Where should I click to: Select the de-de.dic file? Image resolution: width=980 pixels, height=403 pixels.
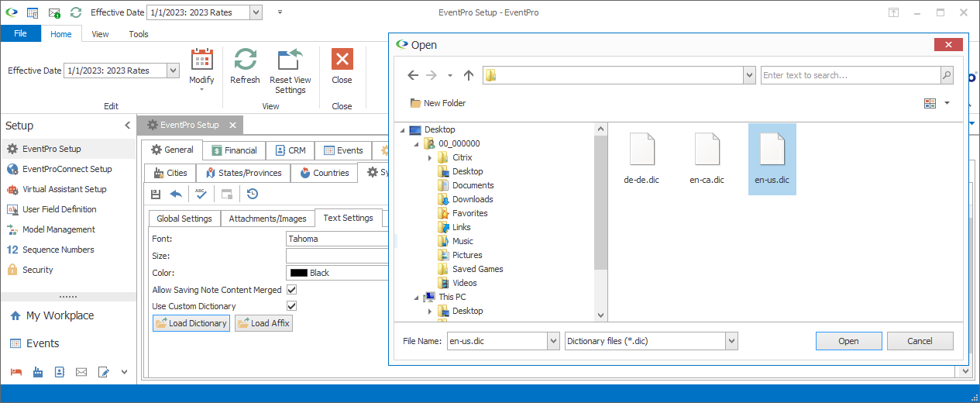(x=641, y=159)
